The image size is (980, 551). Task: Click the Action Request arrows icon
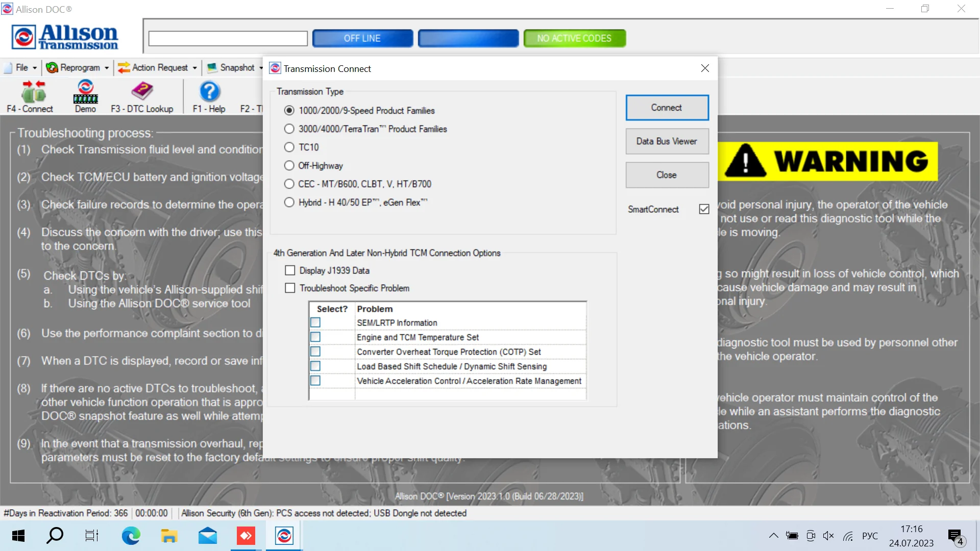point(124,67)
